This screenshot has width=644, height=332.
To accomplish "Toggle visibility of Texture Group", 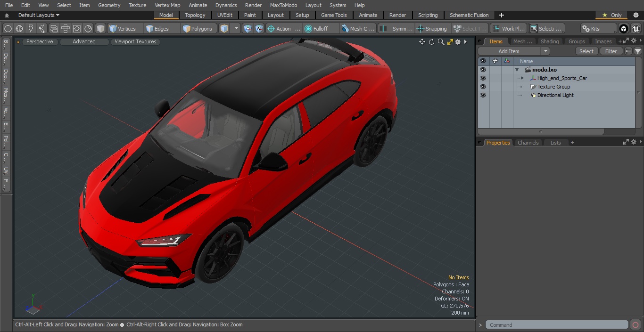I will pos(483,87).
